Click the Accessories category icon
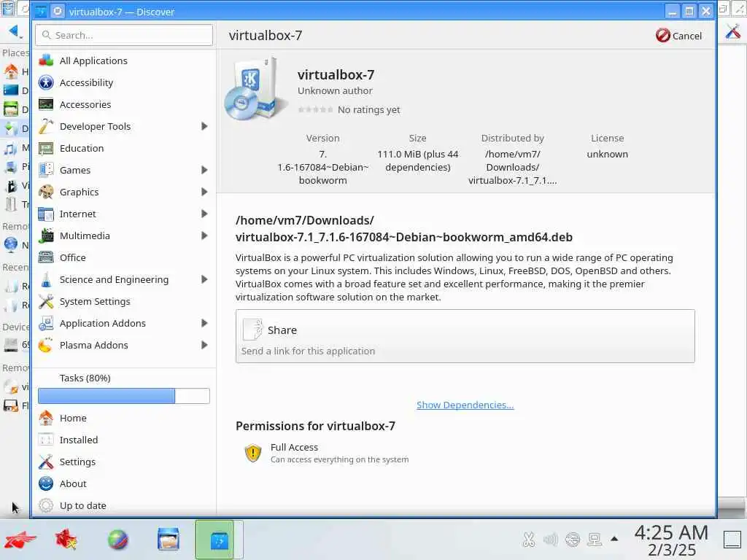The image size is (747, 560). [x=46, y=104]
